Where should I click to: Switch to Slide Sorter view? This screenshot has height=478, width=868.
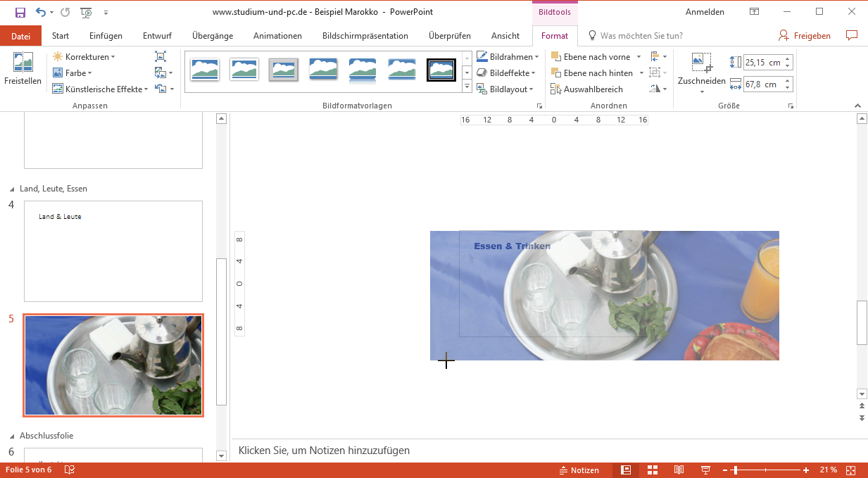click(x=653, y=470)
